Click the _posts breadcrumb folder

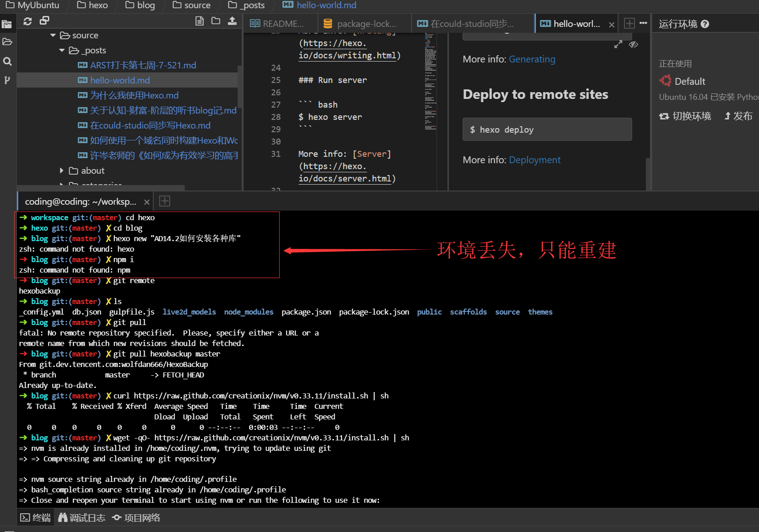pyautogui.click(x=246, y=5)
